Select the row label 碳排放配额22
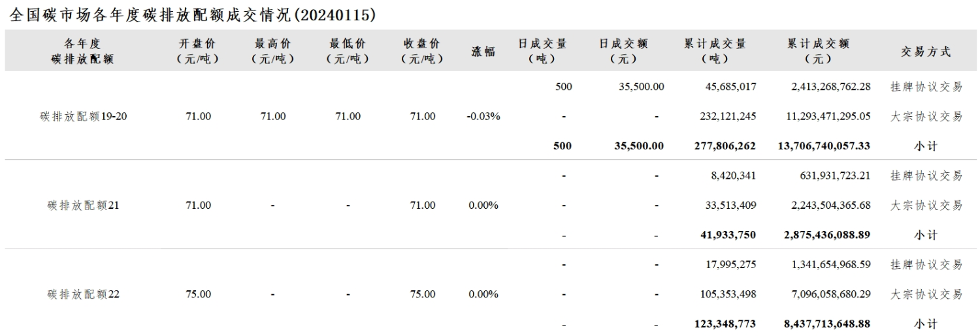Viewport: 980px width, 336px height. pyautogui.click(x=83, y=294)
